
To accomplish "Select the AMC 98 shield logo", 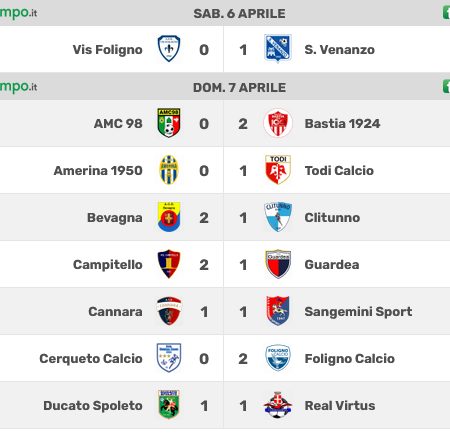I will tap(169, 123).
